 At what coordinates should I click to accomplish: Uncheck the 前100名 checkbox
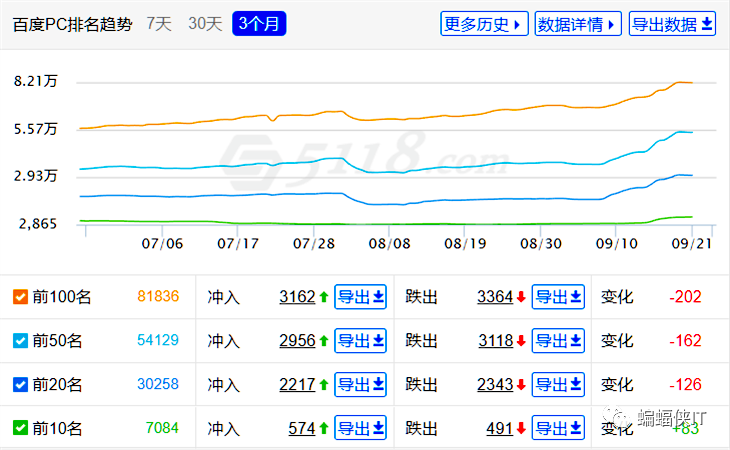tap(20, 297)
